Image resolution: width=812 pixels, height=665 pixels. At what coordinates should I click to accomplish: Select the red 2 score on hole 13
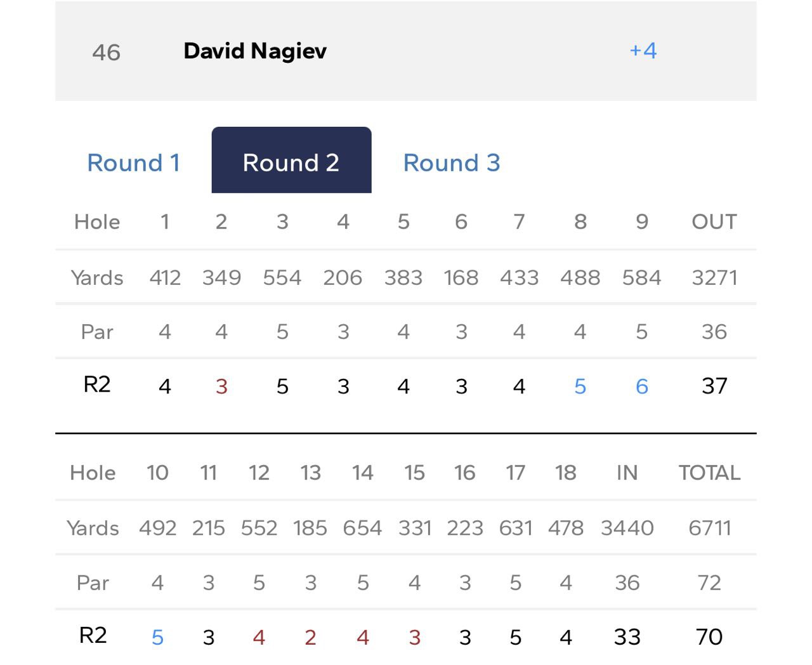[310, 637]
